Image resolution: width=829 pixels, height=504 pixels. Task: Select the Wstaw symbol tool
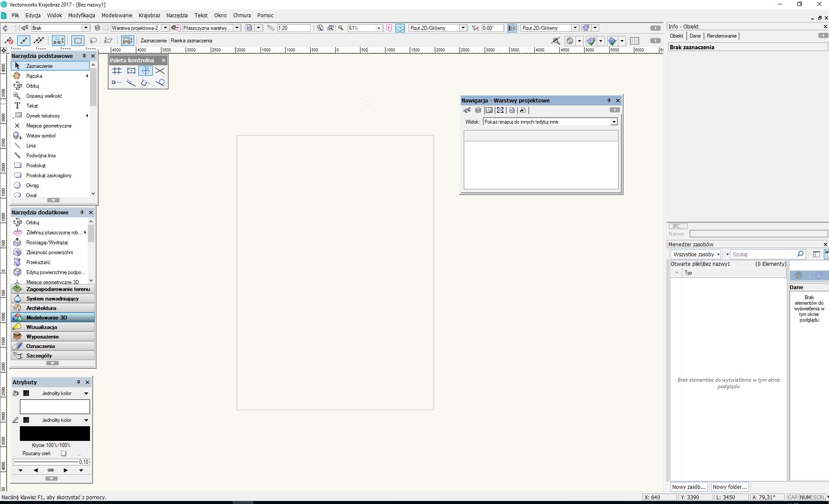pos(41,135)
